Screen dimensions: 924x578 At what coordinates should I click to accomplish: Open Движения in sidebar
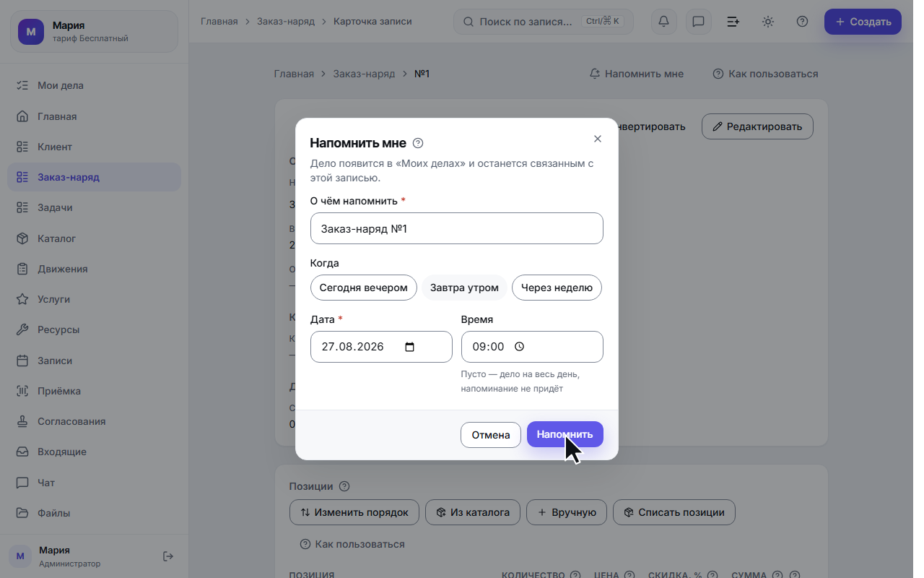coord(94,269)
